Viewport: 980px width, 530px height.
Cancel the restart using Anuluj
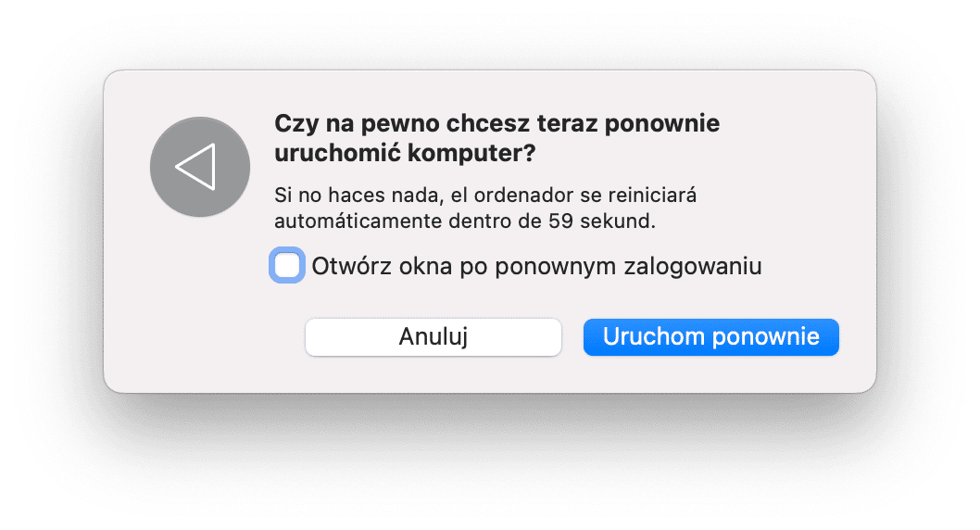[x=433, y=337]
